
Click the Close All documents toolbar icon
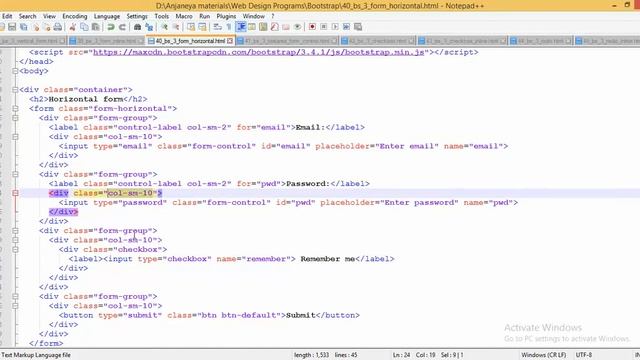pyautogui.click(x=47, y=27)
